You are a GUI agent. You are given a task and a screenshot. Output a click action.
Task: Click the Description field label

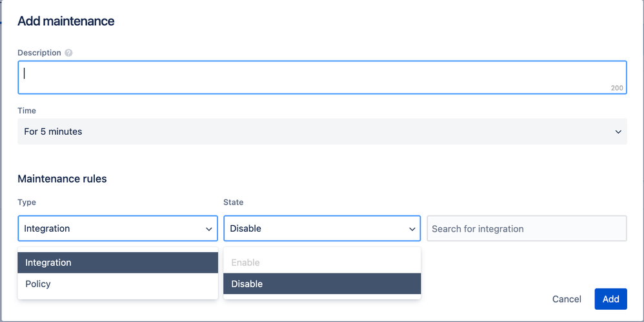39,53
